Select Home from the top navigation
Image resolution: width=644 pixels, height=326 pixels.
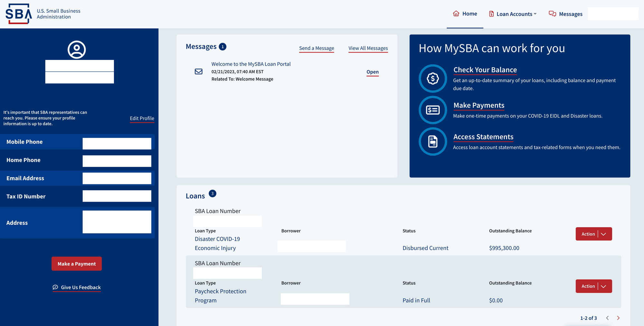click(469, 14)
